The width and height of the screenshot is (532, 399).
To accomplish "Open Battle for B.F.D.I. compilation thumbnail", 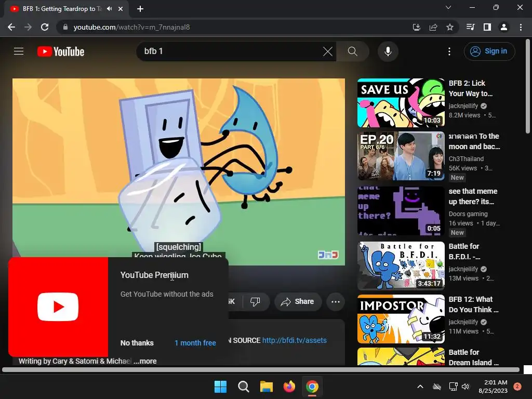I will pos(401,265).
